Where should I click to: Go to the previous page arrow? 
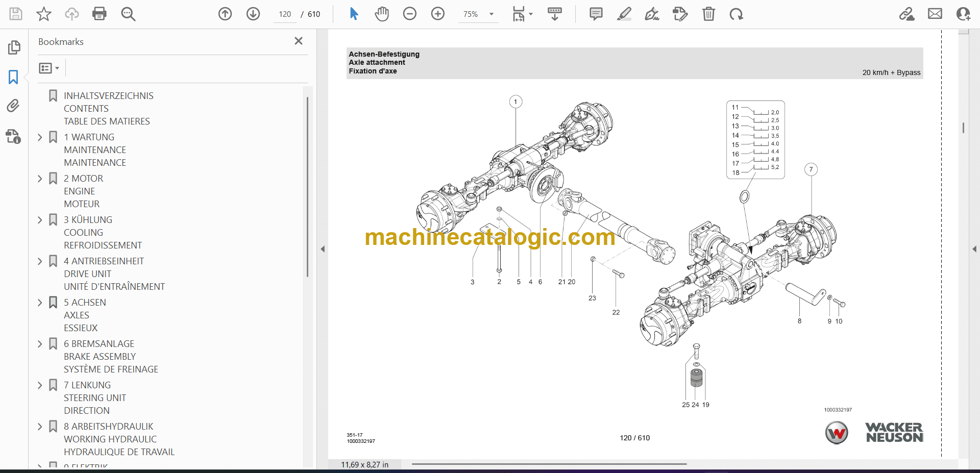pos(225,14)
